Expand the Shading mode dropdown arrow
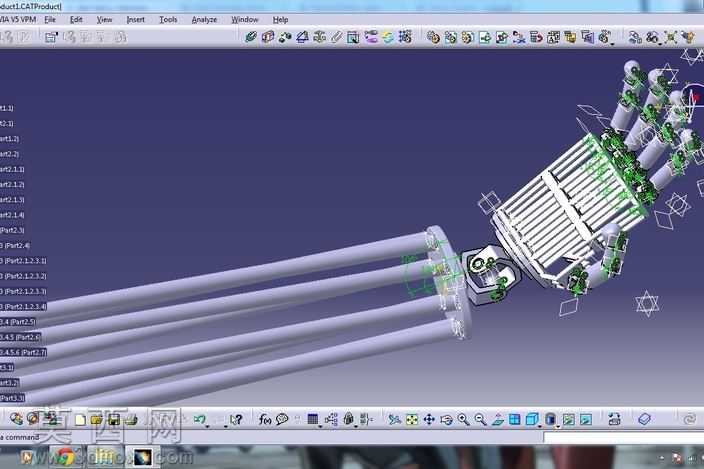Viewport: 704px width, 469px height. click(x=558, y=426)
